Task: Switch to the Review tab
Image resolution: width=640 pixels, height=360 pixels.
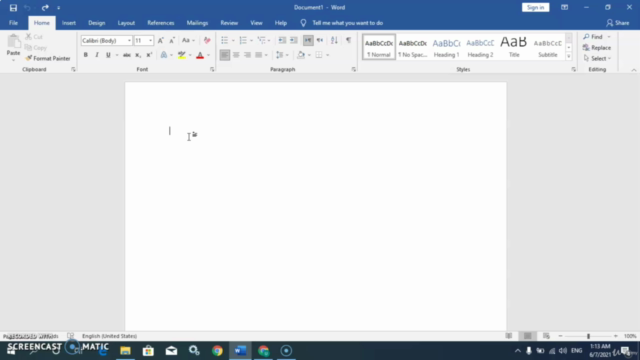Action: click(x=229, y=23)
